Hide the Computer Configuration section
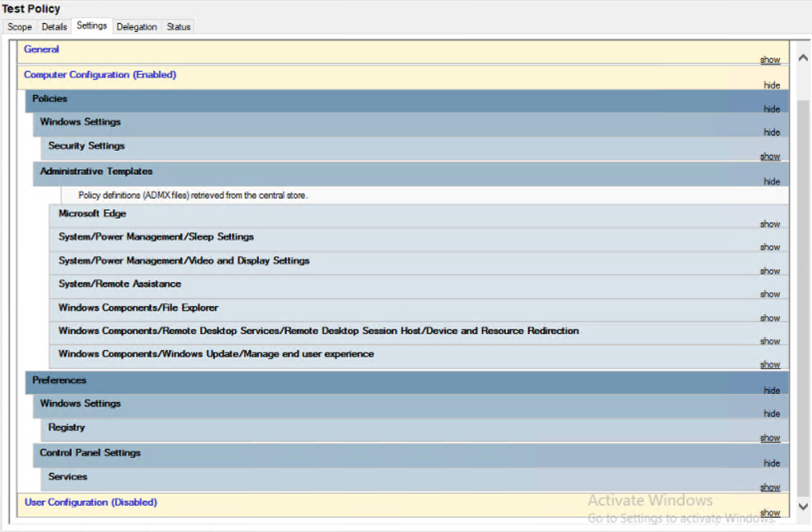 [771, 85]
